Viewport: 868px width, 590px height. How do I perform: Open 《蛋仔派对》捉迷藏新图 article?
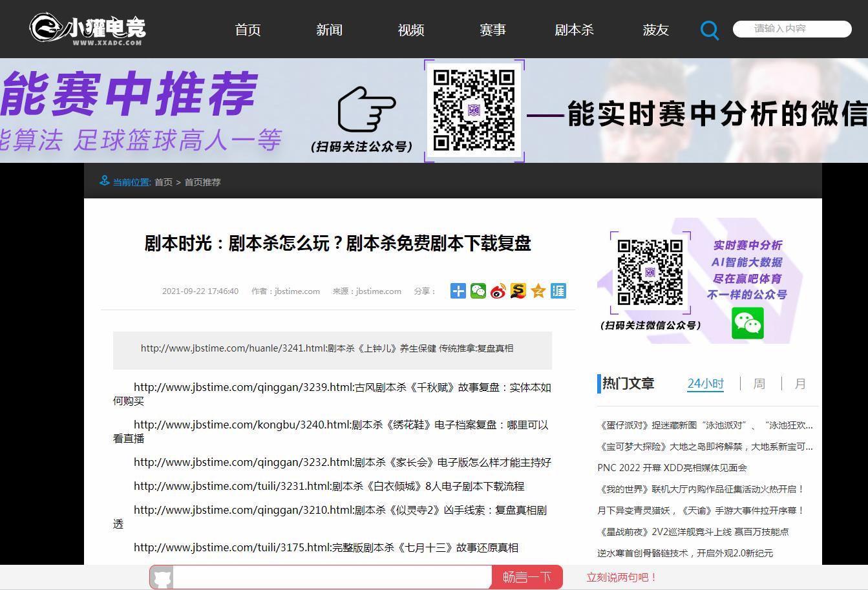pyautogui.click(x=705, y=425)
